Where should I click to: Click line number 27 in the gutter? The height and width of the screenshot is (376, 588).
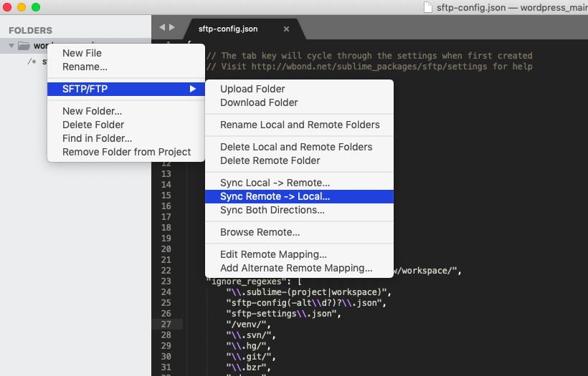coord(166,324)
